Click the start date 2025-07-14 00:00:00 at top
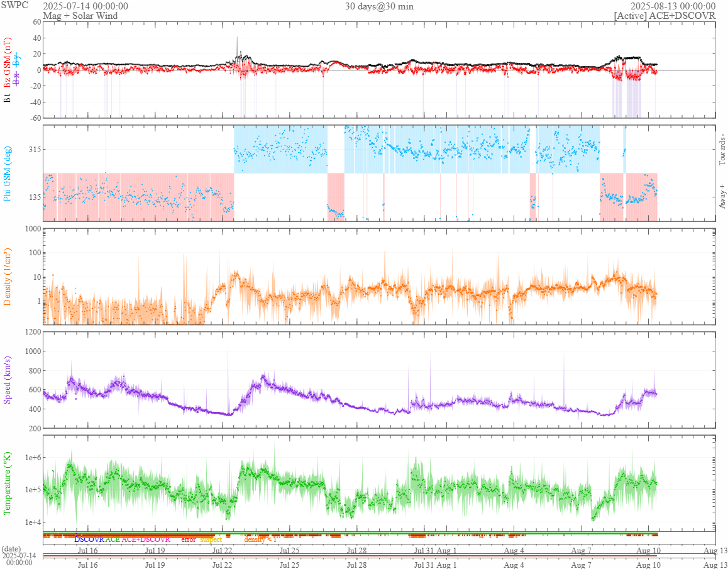The height and width of the screenshot is (569, 728). (x=85, y=6)
